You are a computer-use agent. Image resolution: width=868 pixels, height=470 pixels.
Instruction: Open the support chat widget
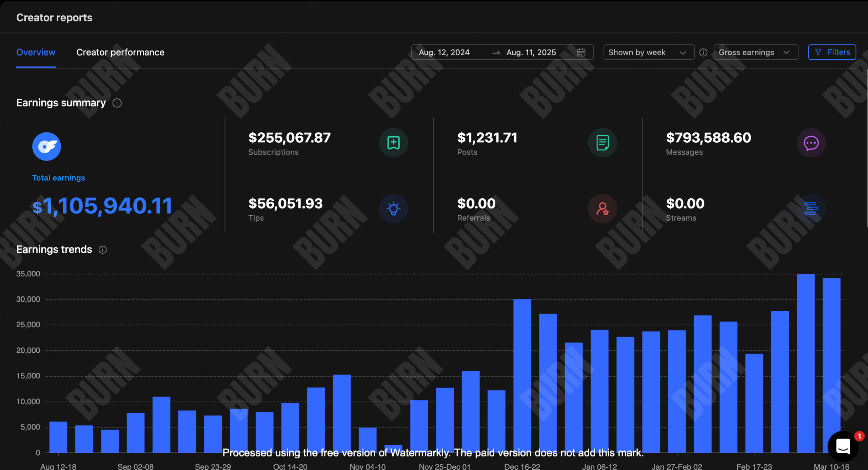843,446
